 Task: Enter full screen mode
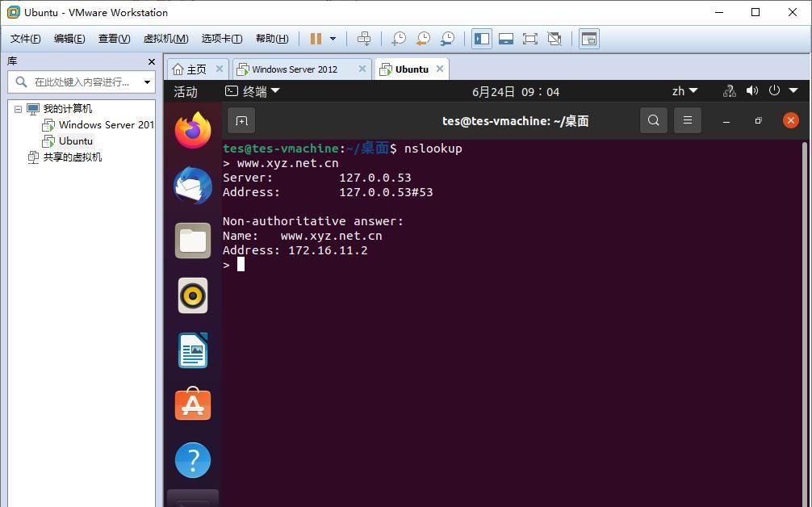pos(529,38)
